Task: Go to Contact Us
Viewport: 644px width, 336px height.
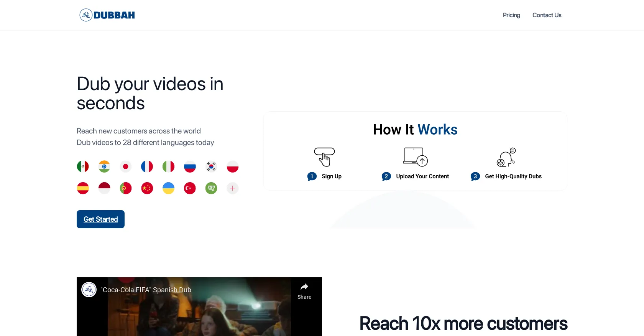Action: (547, 15)
